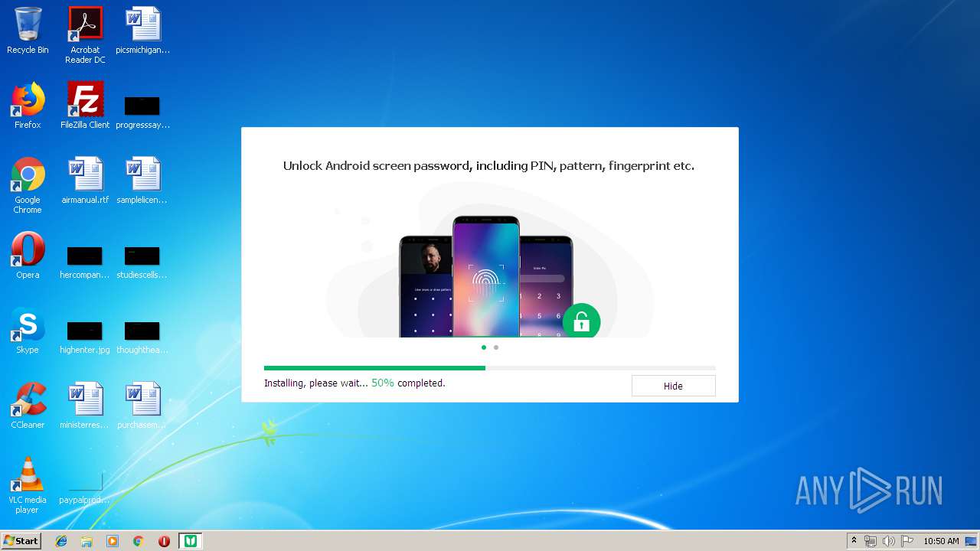Image resolution: width=980 pixels, height=551 pixels.
Task: Open Opera from the taskbar
Action: [x=164, y=541]
